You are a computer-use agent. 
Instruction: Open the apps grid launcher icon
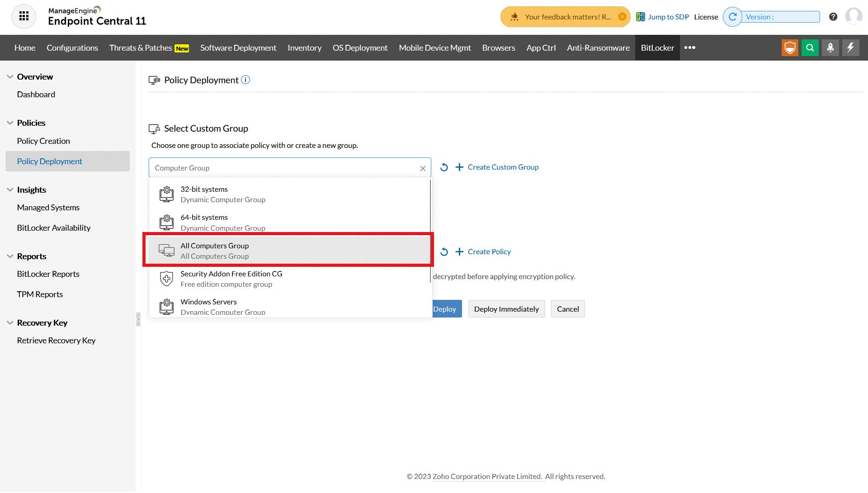tap(24, 17)
